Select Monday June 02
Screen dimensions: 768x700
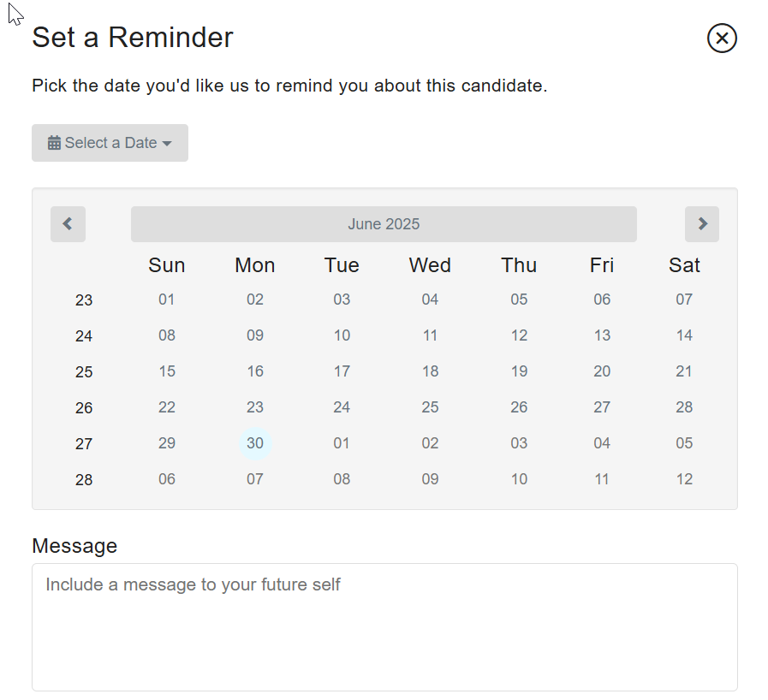[255, 300]
